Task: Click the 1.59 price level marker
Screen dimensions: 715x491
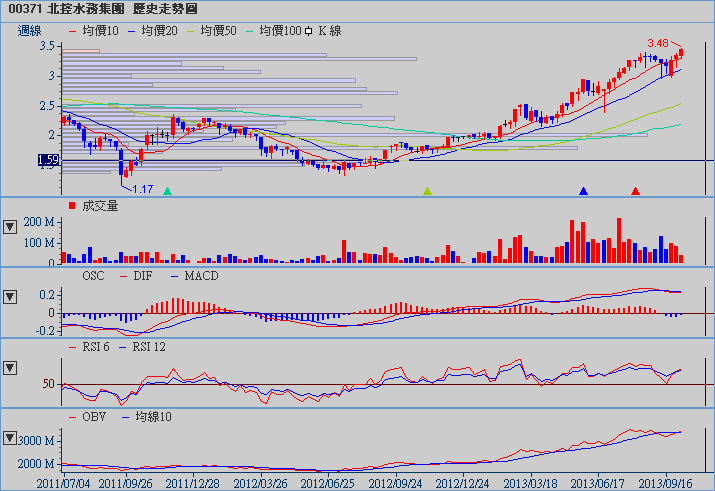Action: click(48, 160)
